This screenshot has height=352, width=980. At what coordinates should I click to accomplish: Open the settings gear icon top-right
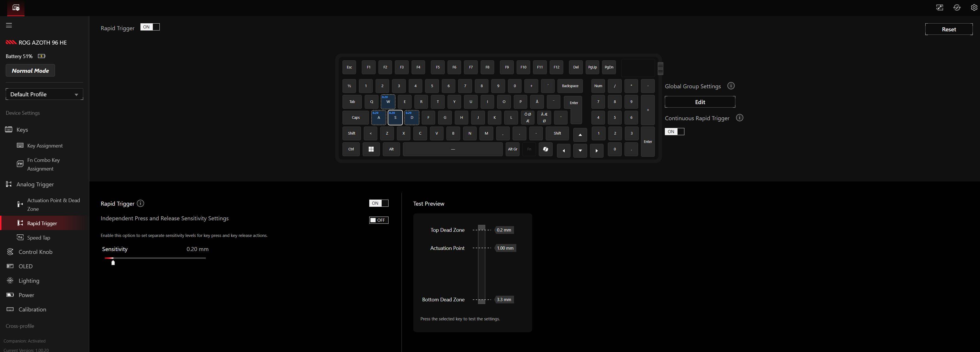click(974, 7)
